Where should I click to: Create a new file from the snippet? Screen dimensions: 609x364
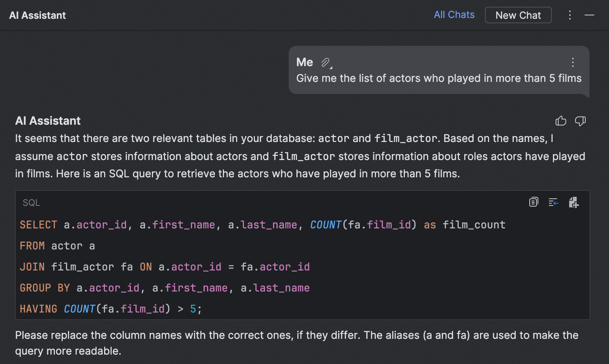[x=573, y=202]
